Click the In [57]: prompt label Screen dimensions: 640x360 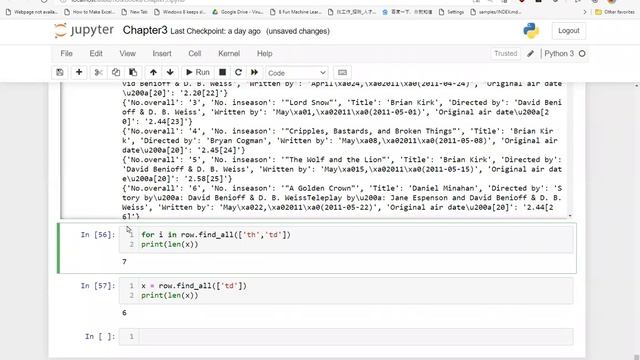[x=98, y=286]
